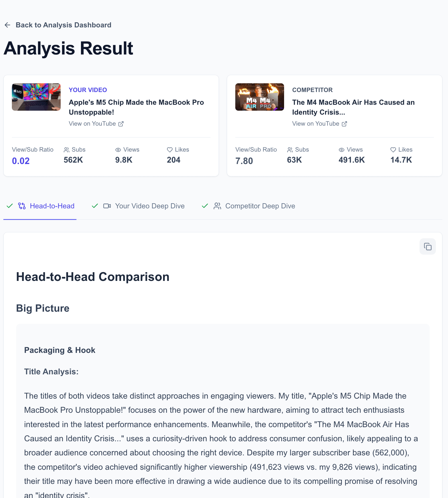Click the green checkmark beside Competitor Deep Dive
The width and height of the screenshot is (448, 498).
205,206
